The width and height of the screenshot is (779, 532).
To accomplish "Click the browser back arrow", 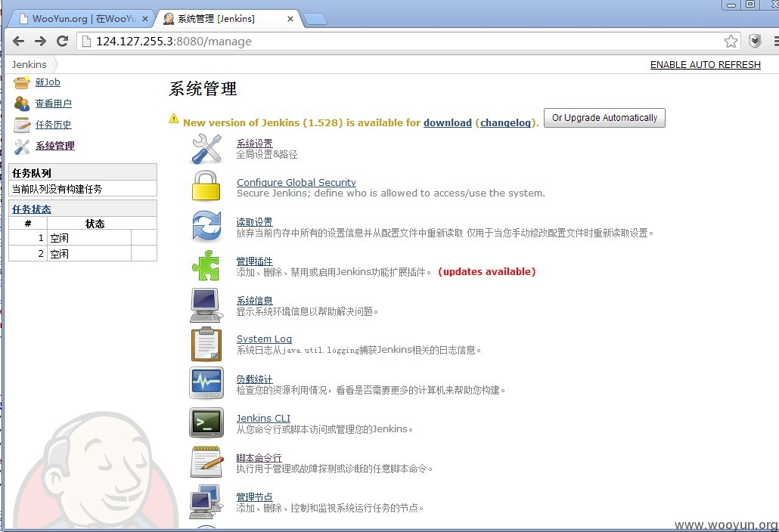I will coord(18,42).
